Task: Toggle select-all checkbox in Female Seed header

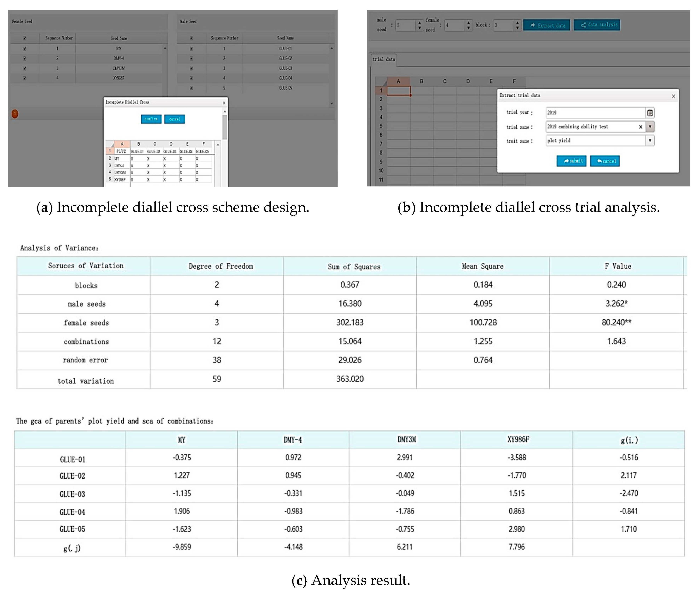Action: (x=25, y=38)
